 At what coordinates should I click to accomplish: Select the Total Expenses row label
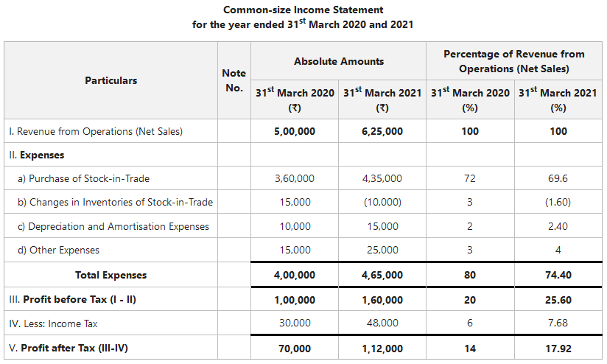point(110,275)
